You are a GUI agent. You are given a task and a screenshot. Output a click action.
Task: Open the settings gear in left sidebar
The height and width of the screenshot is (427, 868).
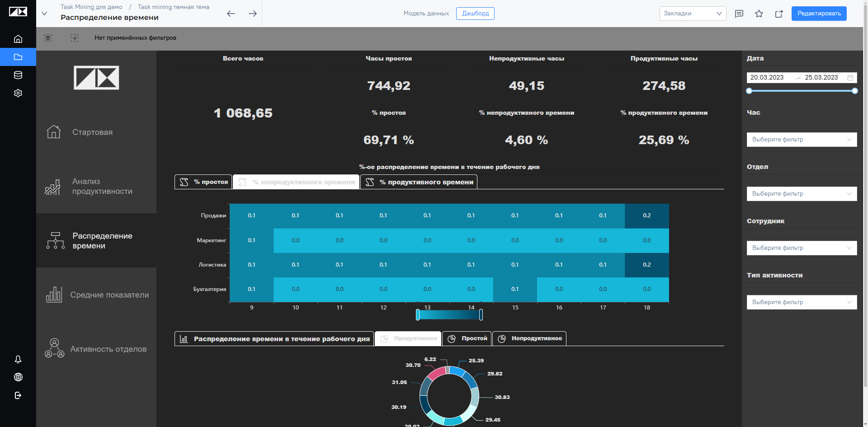18,93
